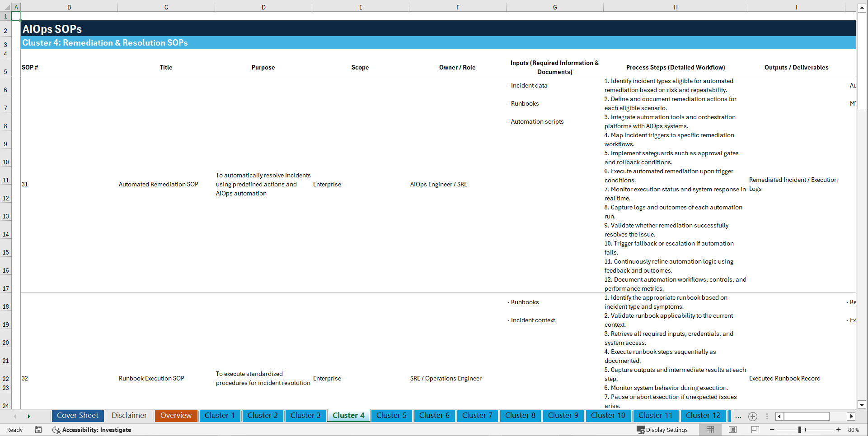Start macro recording from status bar

pyautogui.click(x=38, y=430)
